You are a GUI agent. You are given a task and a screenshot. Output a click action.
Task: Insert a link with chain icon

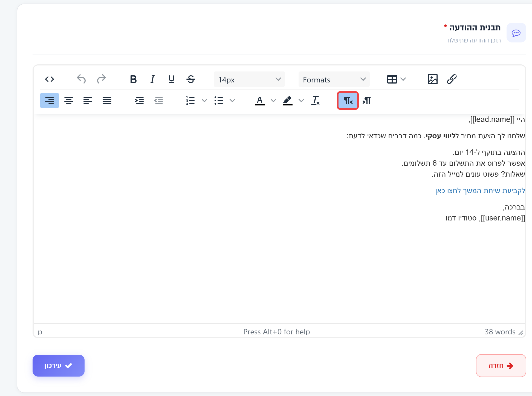(452, 79)
